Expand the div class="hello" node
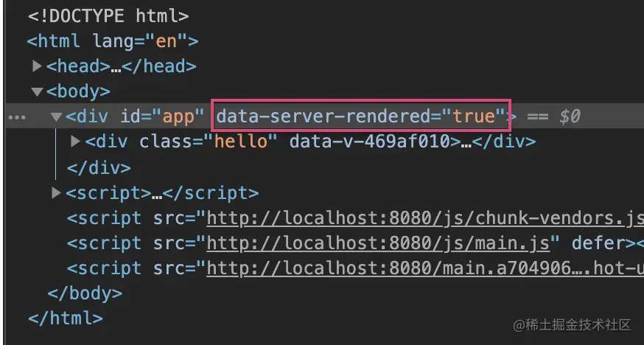The image size is (644, 345). pyautogui.click(x=76, y=142)
